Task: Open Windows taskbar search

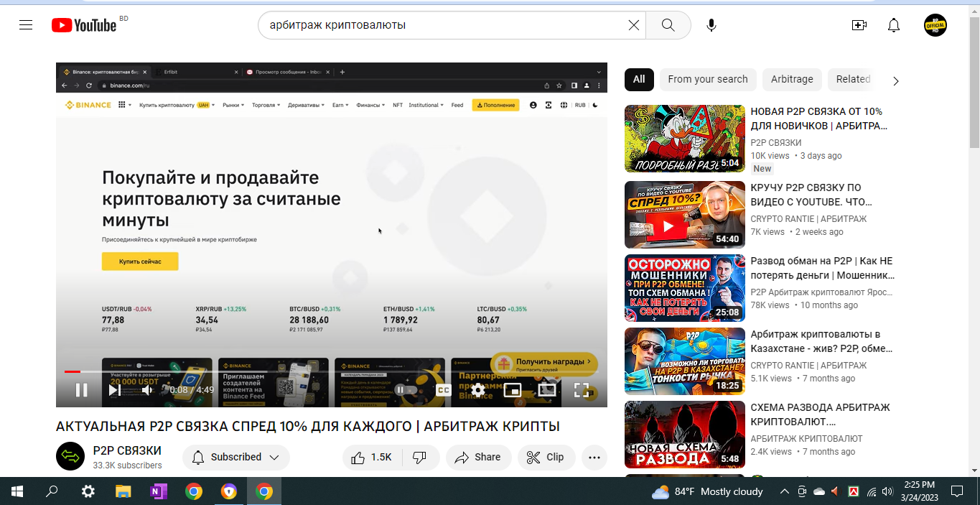Action: [52, 491]
